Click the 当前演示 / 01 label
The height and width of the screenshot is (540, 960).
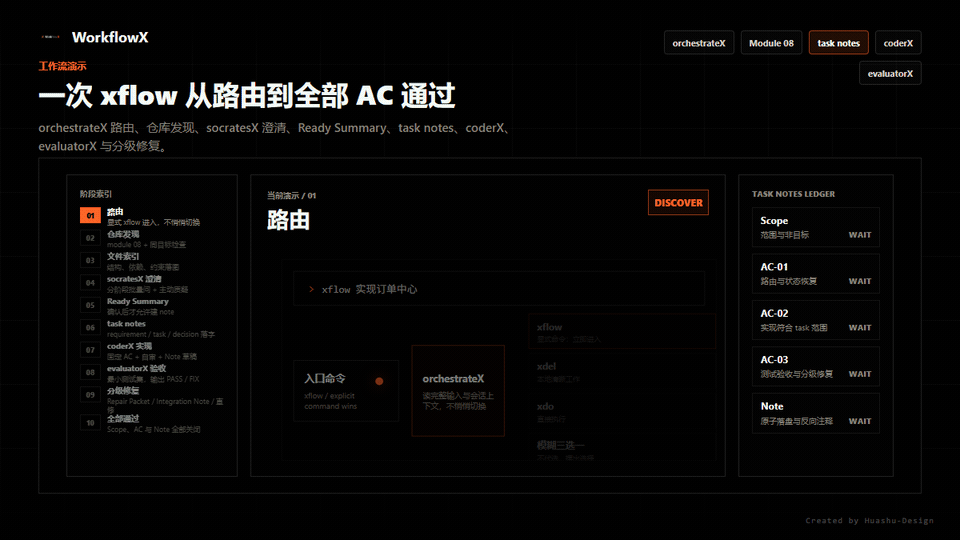pyautogui.click(x=291, y=196)
